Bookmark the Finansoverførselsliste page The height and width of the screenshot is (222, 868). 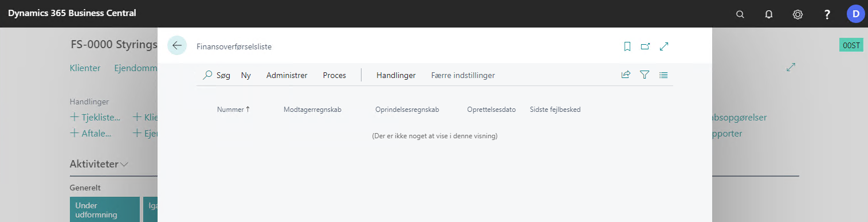pos(627,46)
